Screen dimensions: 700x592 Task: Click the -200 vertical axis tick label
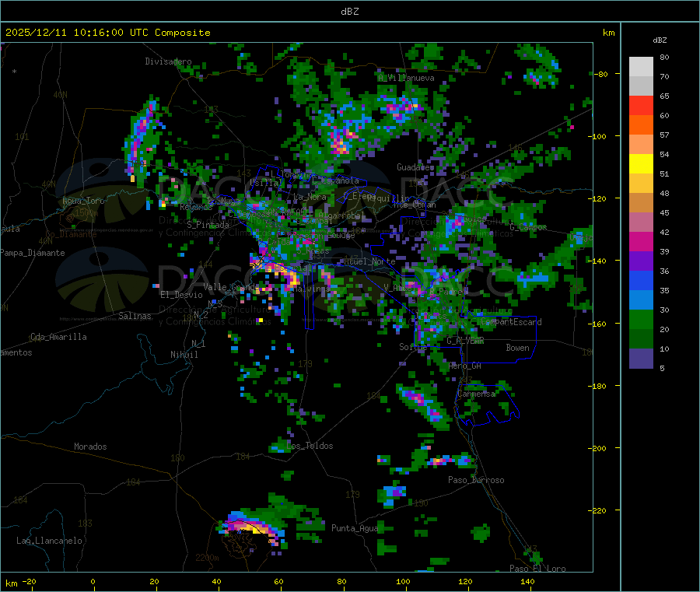(x=599, y=448)
